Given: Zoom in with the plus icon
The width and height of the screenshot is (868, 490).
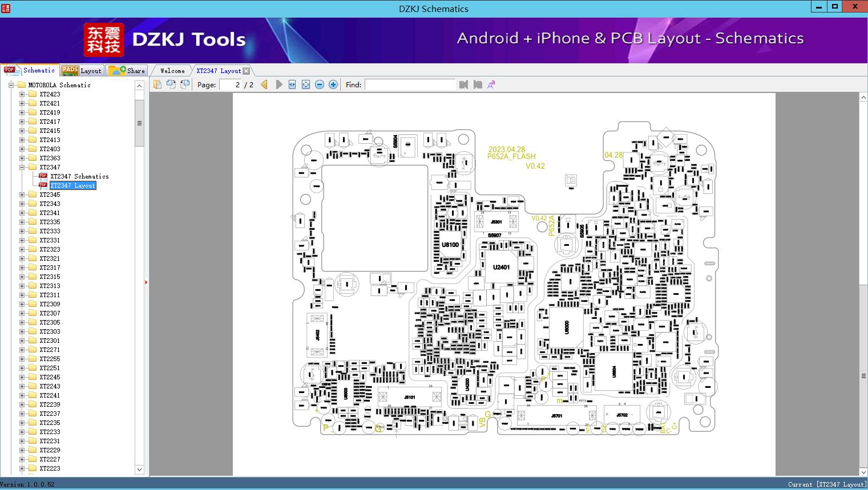Looking at the screenshot, I should coord(333,84).
